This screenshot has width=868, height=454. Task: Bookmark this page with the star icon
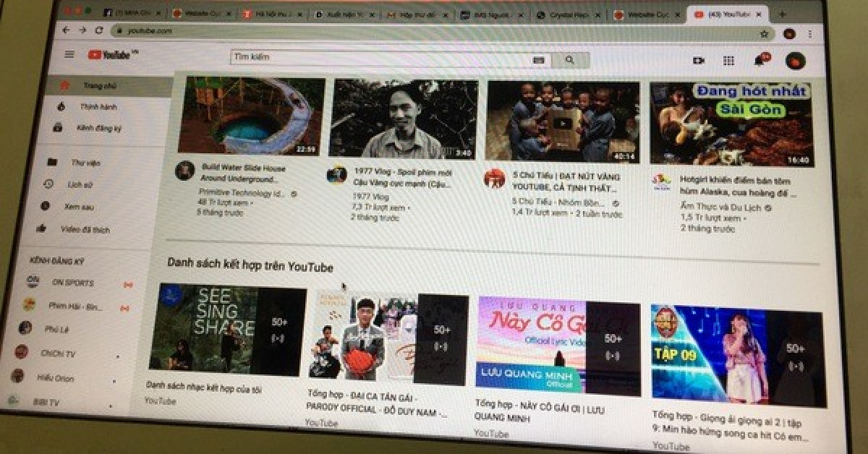click(x=764, y=33)
